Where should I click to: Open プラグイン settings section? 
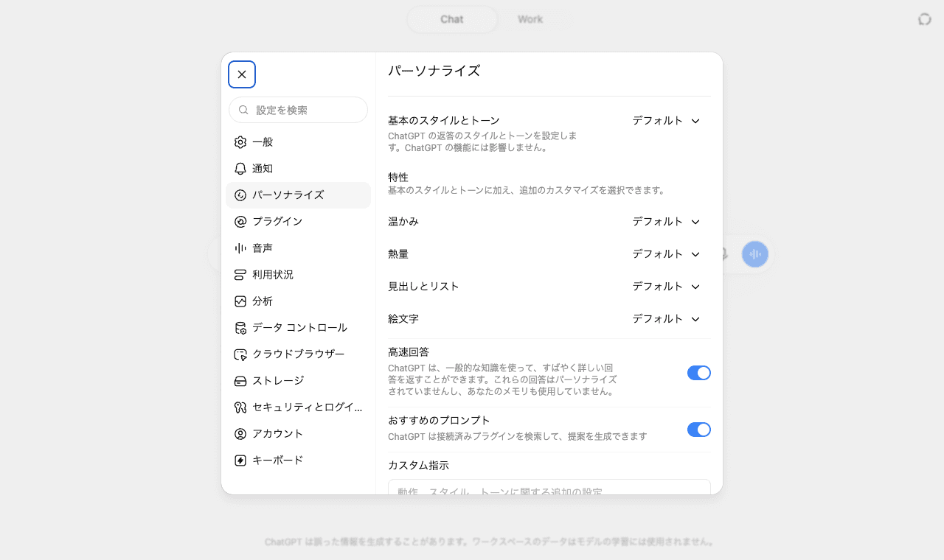(298, 222)
